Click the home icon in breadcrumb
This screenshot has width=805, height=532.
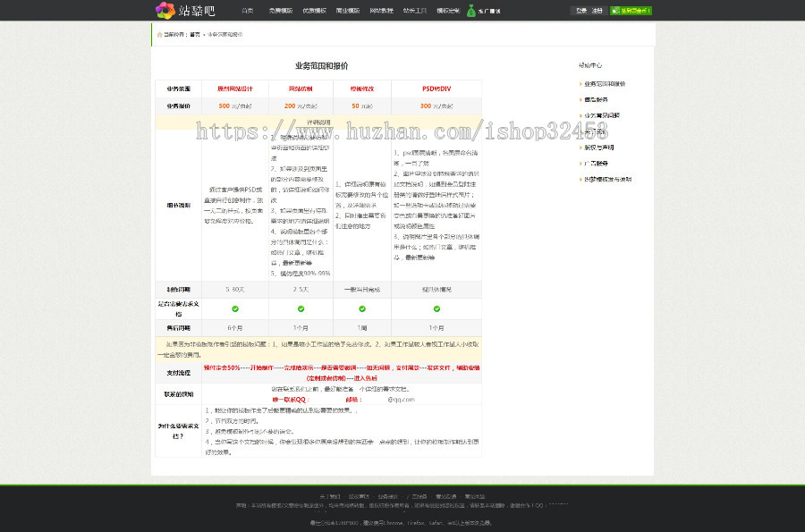[x=160, y=35]
